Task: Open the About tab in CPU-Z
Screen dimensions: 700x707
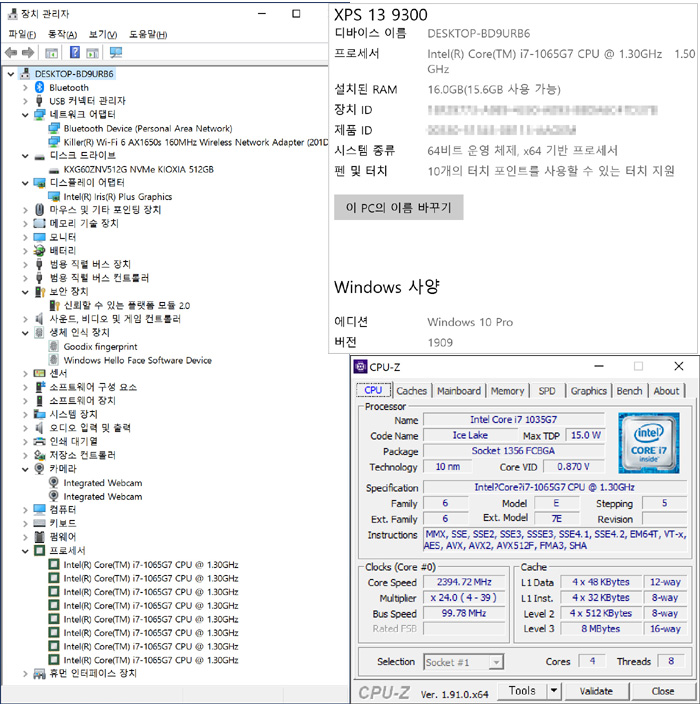Action: pos(666,391)
